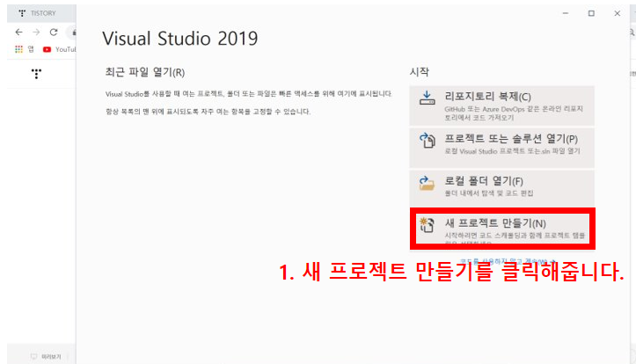Select 프로젝트 또는 솔루션 열기(P)
The width and height of the screenshot is (636, 364).
point(502,148)
